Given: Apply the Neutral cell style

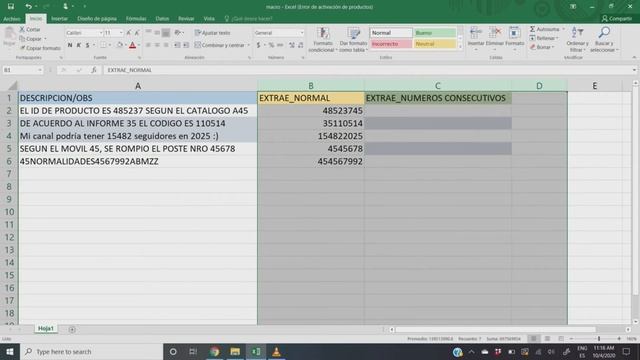Looking at the screenshot, I should (435, 44).
